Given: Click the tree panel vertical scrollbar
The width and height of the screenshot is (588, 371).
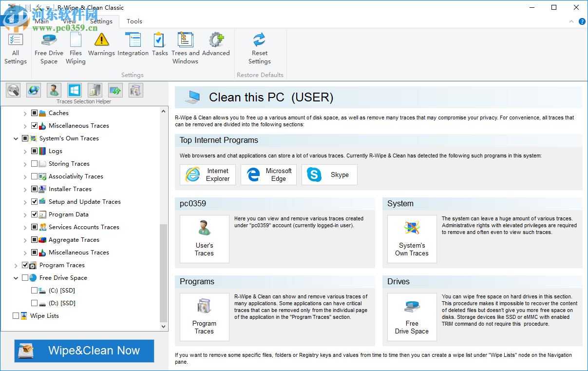Looking at the screenshot, I should pos(163,273).
